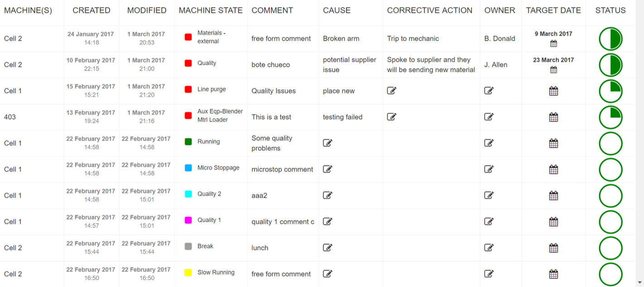644x287 pixels.
Task: Click the TARGET DATE column header
Action: (553, 10)
